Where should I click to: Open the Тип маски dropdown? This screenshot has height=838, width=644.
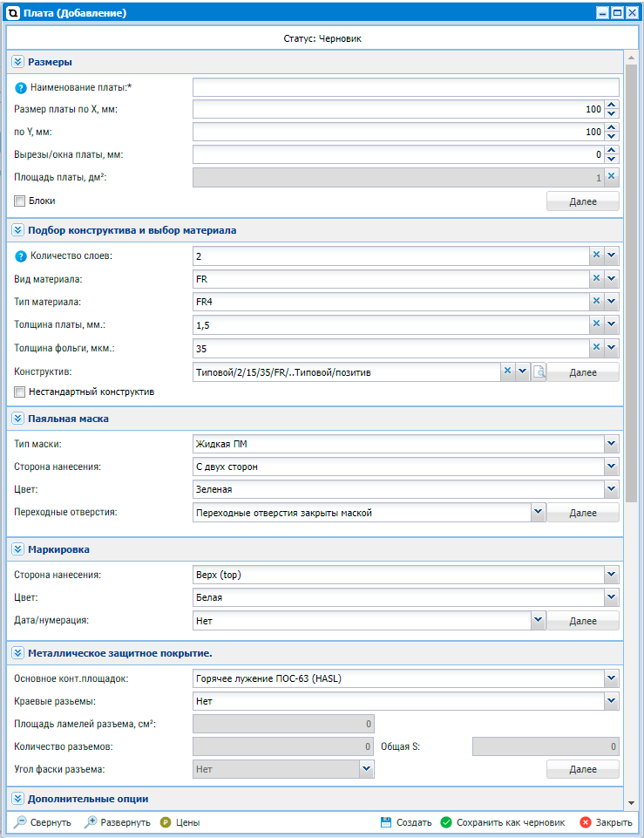(611, 444)
